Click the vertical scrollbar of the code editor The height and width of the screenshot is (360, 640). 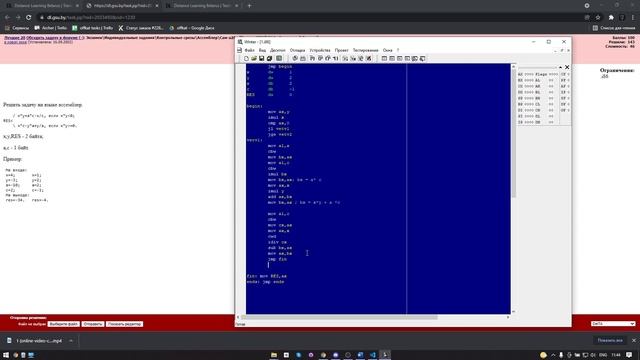(513, 188)
